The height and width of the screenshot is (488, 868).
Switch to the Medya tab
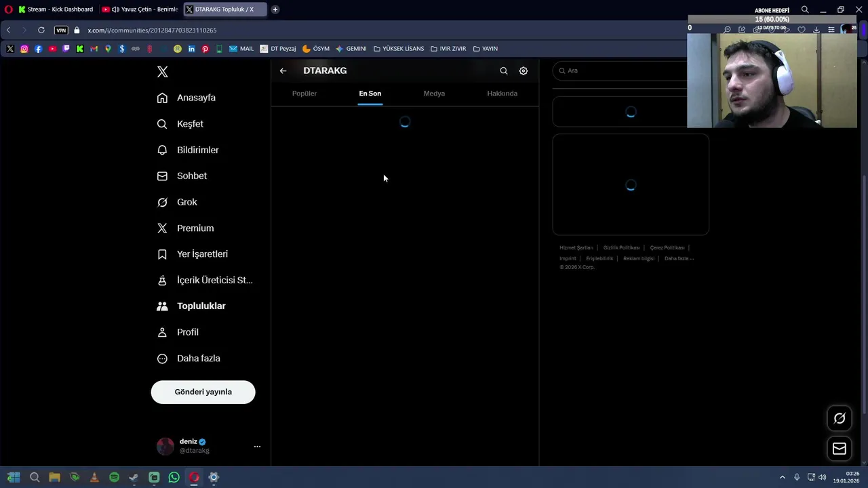pyautogui.click(x=434, y=94)
